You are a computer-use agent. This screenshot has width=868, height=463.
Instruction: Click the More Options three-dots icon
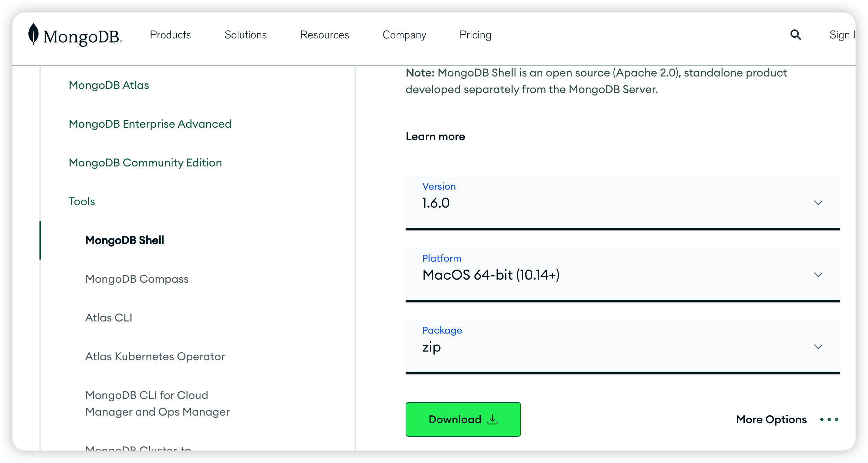829,419
